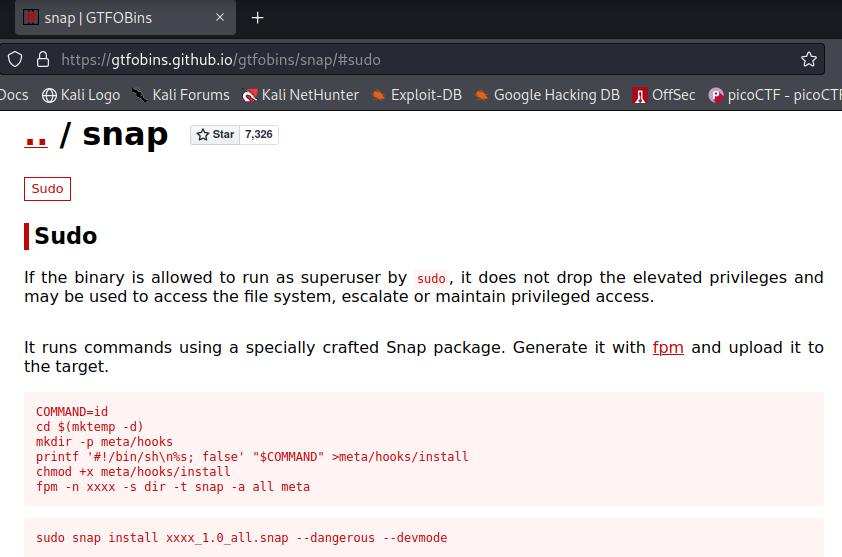Image resolution: width=842 pixels, height=557 pixels.
Task: Click the shield tracking protection icon
Action: tap(15, 59)
